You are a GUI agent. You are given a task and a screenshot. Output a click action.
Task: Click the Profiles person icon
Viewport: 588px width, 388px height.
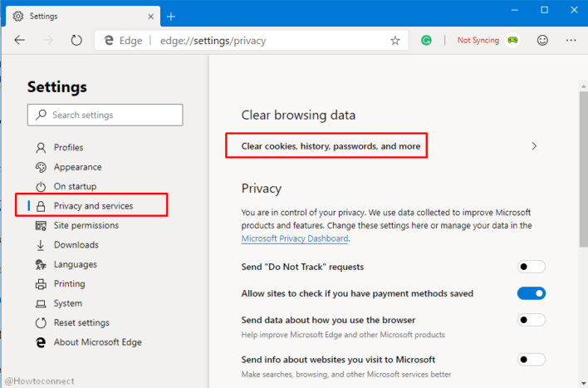point(41,147)
